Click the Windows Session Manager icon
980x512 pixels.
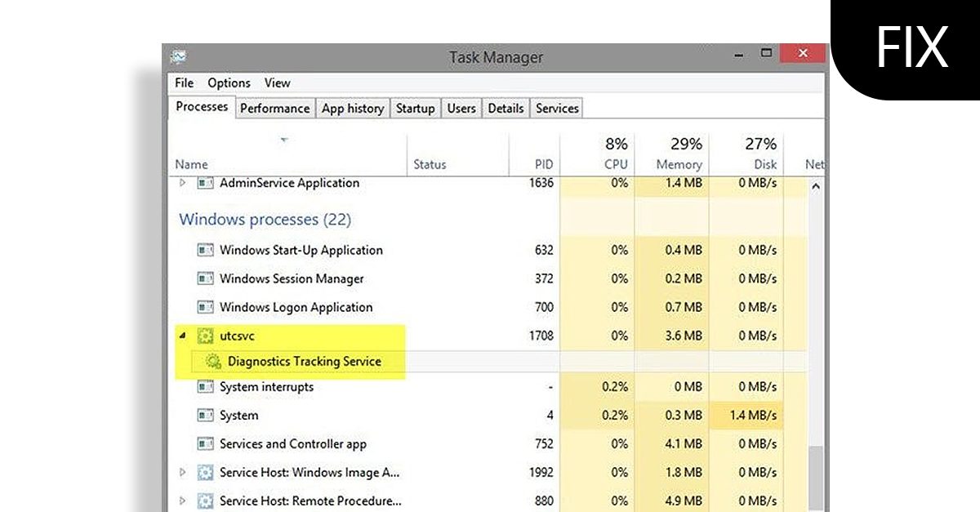click(206, 278)
